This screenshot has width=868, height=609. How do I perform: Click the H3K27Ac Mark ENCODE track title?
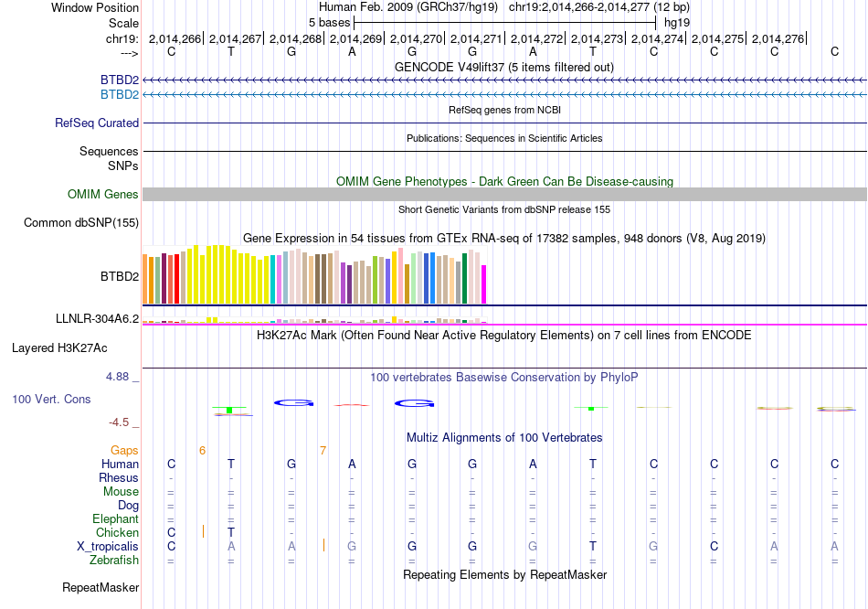point(504,336)
